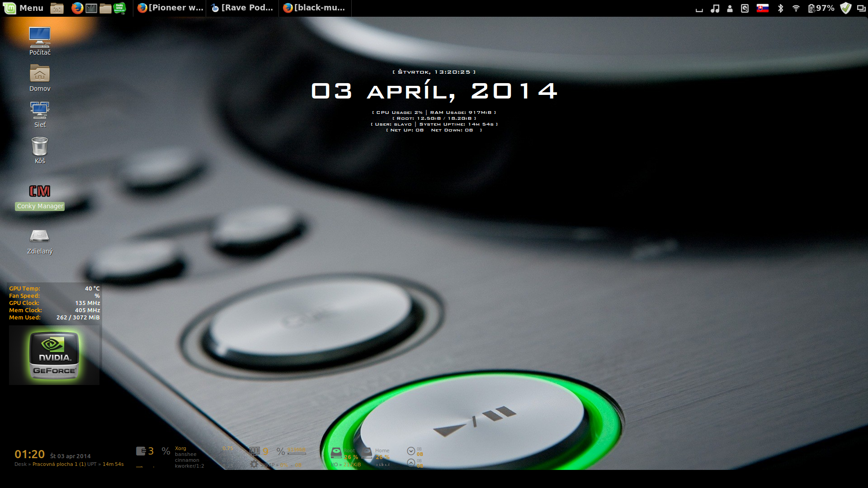Image resolution: width=868 pixels, height=488 pixels.
Task: Click the GPU Temp reading in conky
Action: point(54,288)
